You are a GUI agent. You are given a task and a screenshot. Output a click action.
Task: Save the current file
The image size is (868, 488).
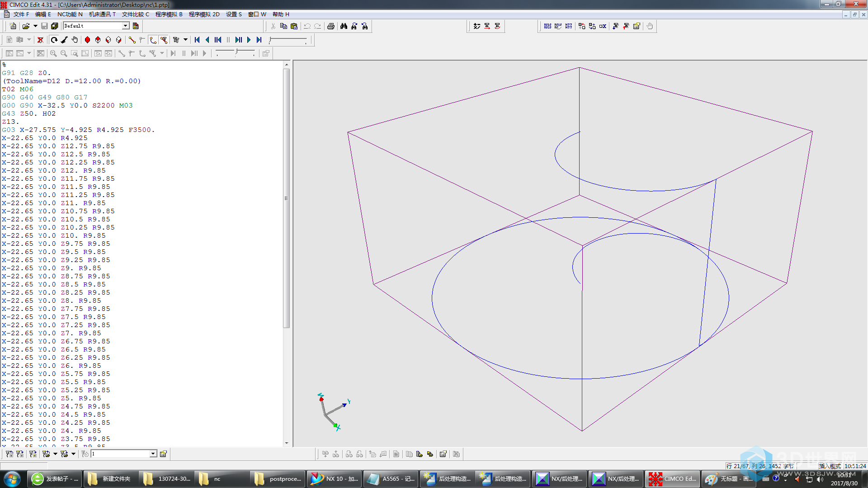click(44, 26)
